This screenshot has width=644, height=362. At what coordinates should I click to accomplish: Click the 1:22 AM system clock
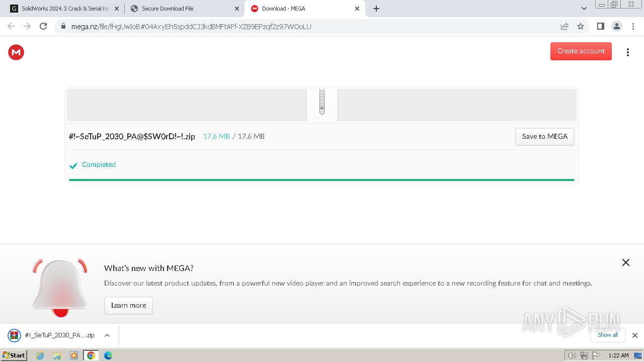tap(618, 355)
